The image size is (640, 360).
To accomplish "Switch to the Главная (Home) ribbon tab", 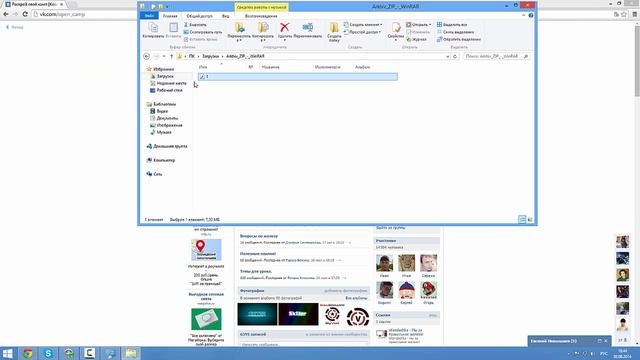I will point(170,16).
